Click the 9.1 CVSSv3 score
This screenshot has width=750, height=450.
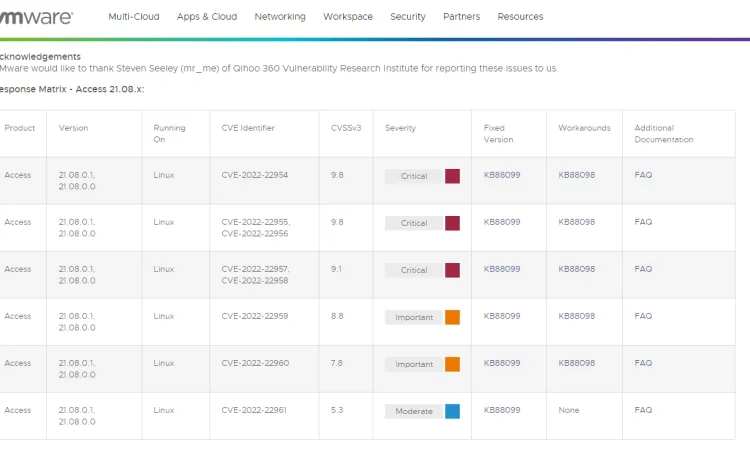point(336,269)
